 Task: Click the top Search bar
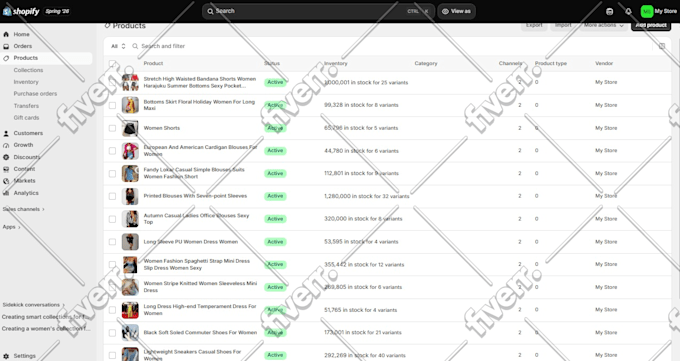click(318, 11)
